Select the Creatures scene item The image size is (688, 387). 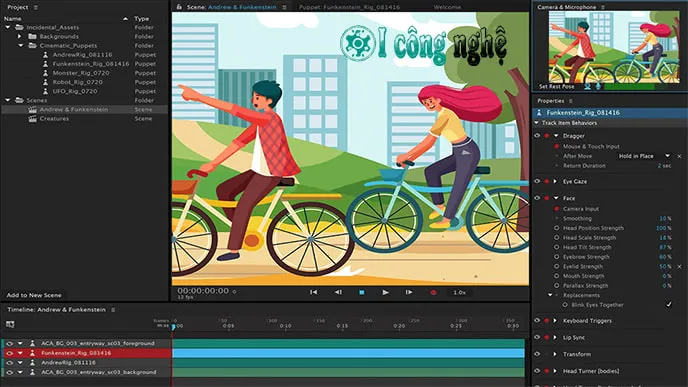[54, 119]
